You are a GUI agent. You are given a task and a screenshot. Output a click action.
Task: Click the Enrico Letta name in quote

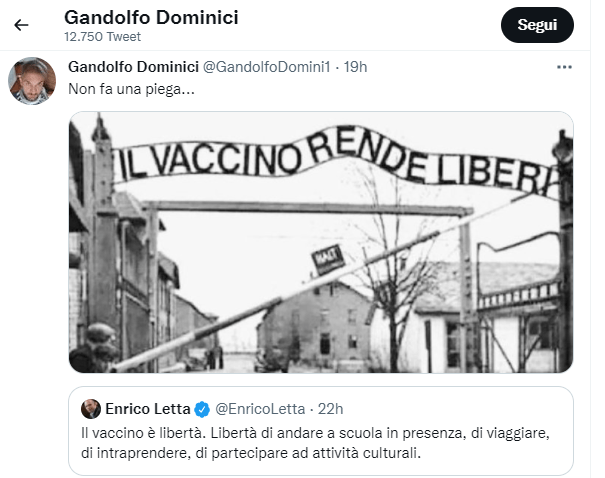coord(148,409)
